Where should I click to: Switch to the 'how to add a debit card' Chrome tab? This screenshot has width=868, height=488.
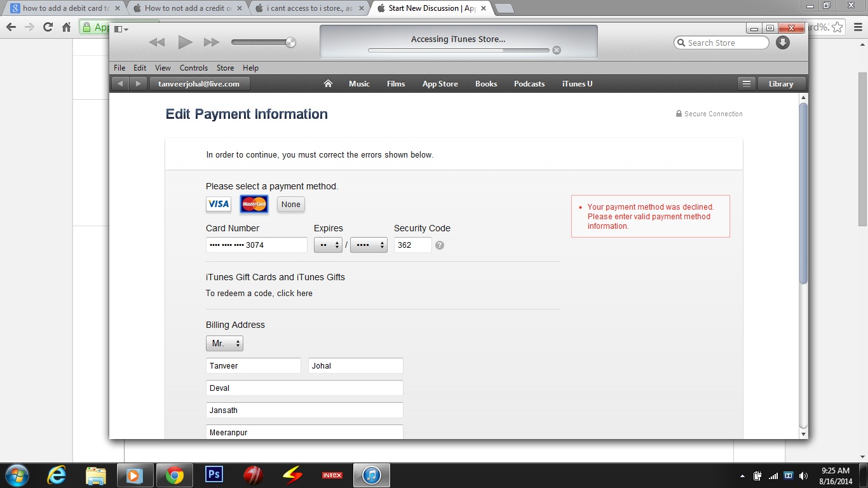(x=66, y=8)
